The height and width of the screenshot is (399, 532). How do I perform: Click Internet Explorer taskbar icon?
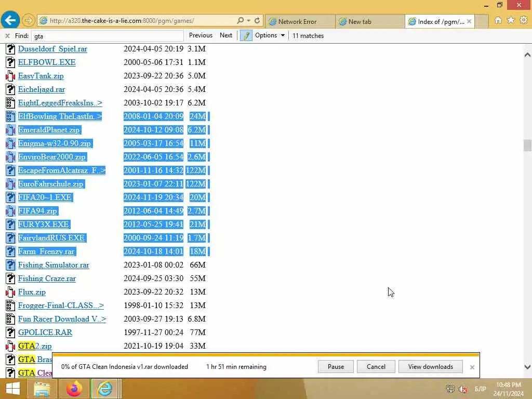click(105, 389)
